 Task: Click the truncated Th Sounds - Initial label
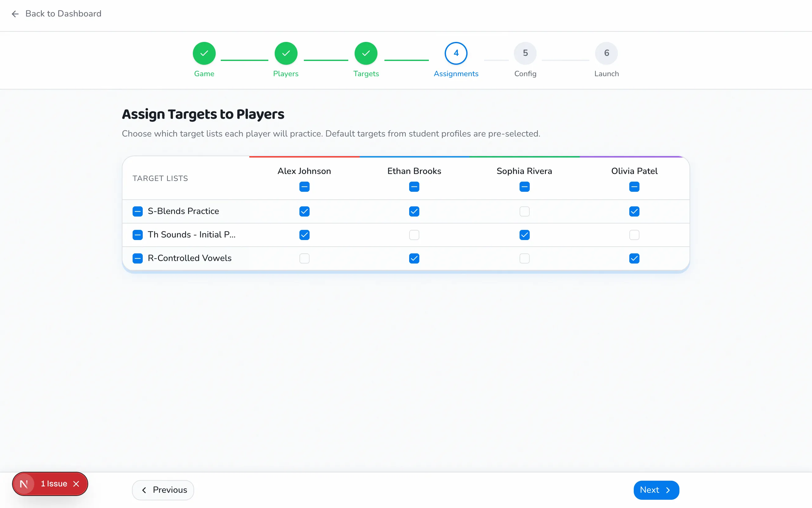click(x=192, y=235)
